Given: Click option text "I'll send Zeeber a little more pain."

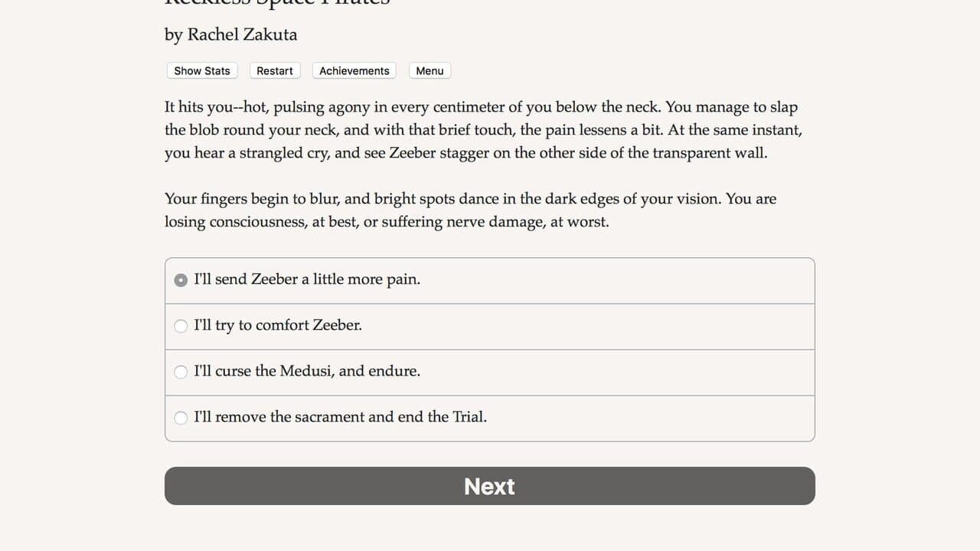Looking at the screenshot, I should click(x=307, y=279).
